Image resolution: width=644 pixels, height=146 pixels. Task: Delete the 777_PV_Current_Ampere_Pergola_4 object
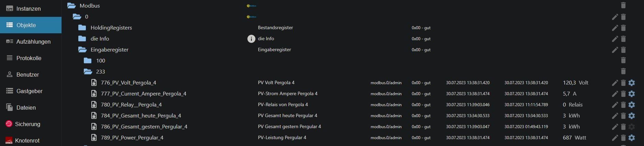pyautogui.click(x=623, y=94)
